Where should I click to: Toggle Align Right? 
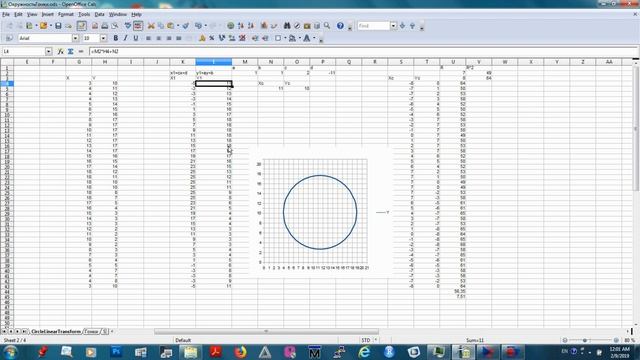pyautogui.click(x=169, y=38)
